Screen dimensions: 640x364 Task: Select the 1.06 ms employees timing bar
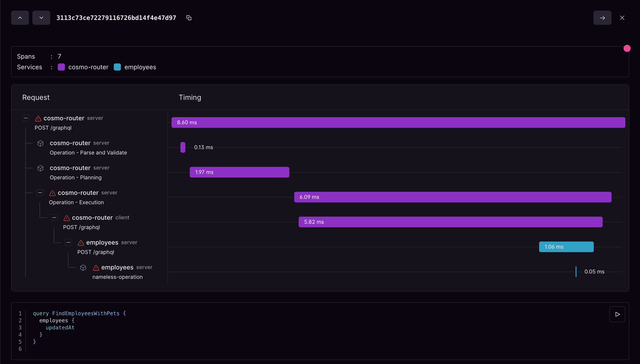[x=566, y=247]
